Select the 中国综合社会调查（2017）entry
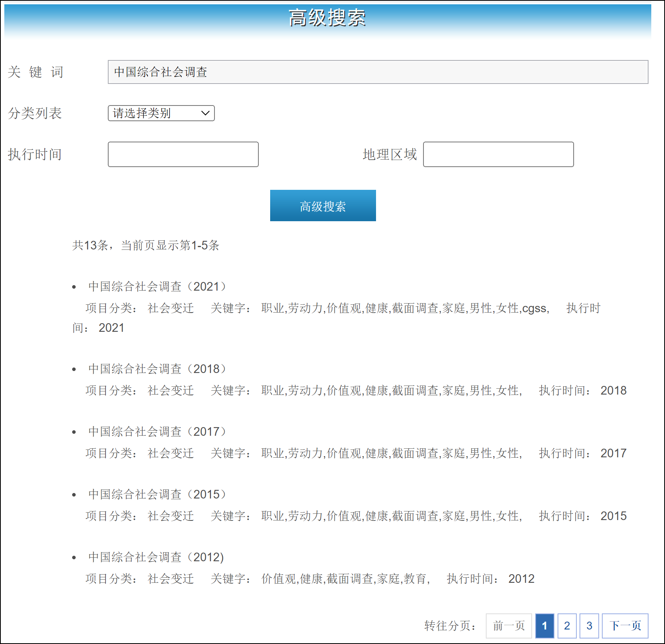The image size is (665, 644). point(157,432)
